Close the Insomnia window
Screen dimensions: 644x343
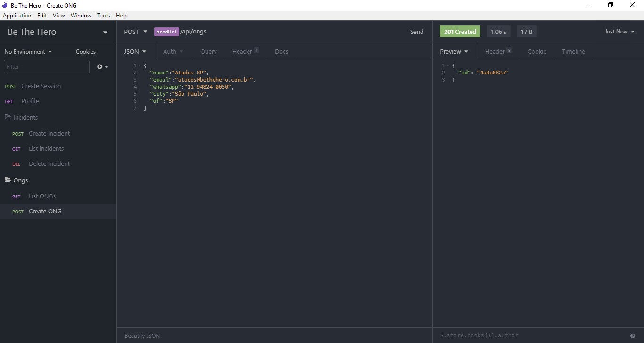[x=633, y=5]
